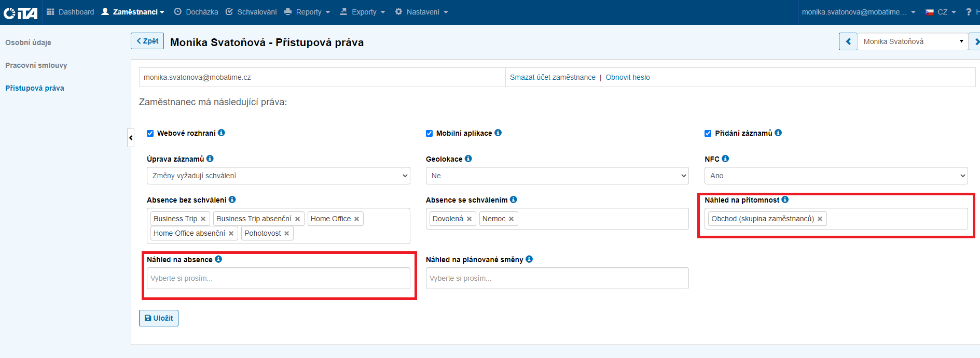Remove Obchod (skupina zaměstnanců) tag
The height and width of the screenshot is (358, 980).
(x=820, y=219)
